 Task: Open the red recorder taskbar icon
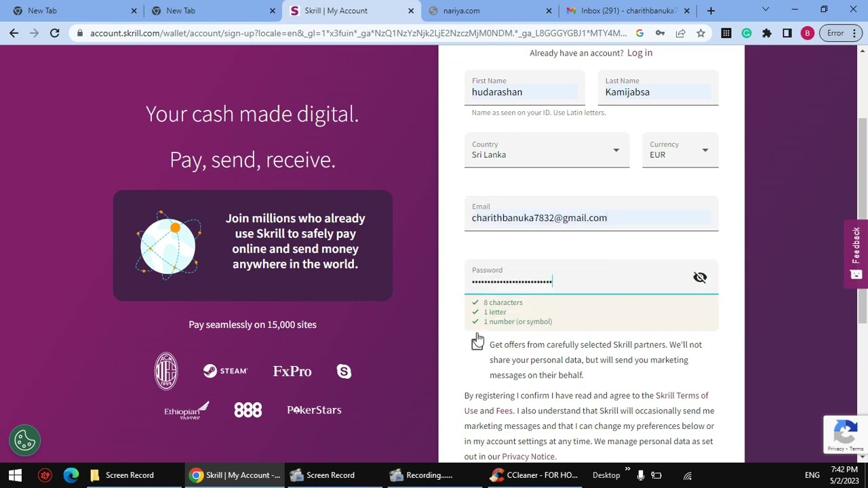pos(45,475)
